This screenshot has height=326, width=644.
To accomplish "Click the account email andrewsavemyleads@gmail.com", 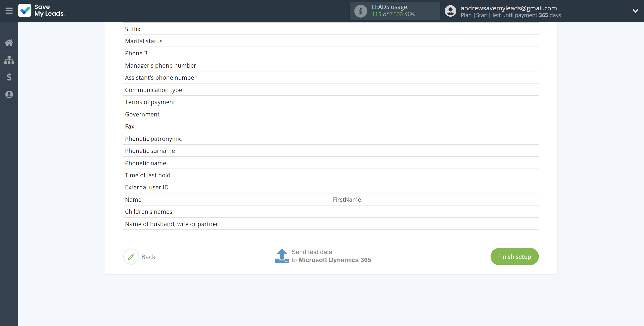I will [x=509, y=8].
